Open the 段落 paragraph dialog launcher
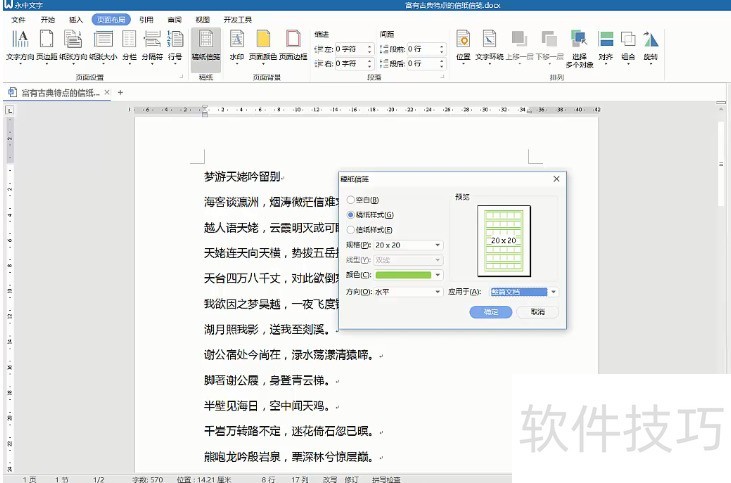This screenshot has width=731, height=483. pyautogui.click(x=442, y=76)
